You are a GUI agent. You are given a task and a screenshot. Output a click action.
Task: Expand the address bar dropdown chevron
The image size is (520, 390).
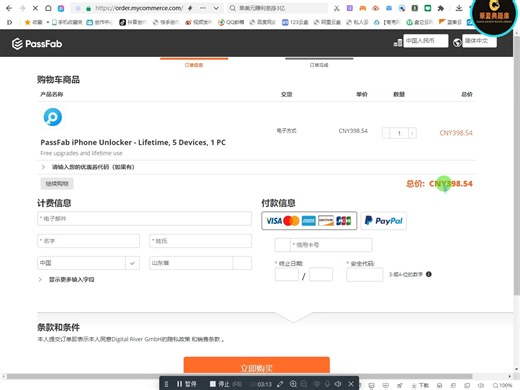[216, 8]
